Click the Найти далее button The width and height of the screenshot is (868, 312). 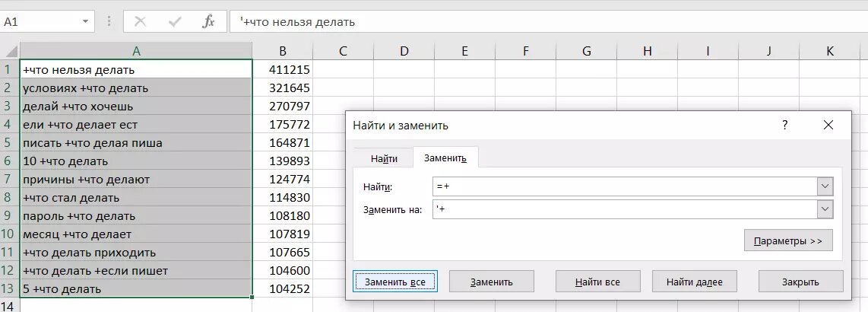694,282
